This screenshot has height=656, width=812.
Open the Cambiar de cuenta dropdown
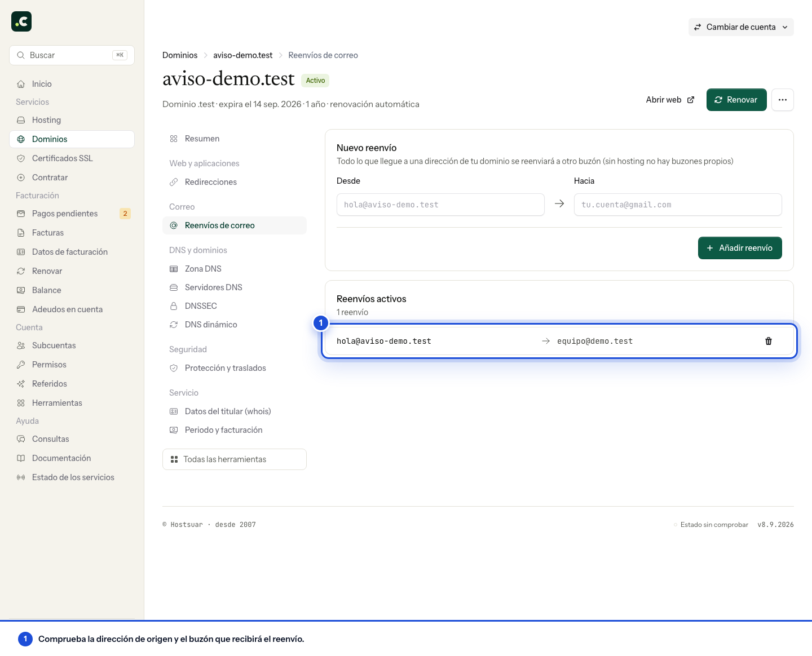pyautogui.click(x=741, y=27)
